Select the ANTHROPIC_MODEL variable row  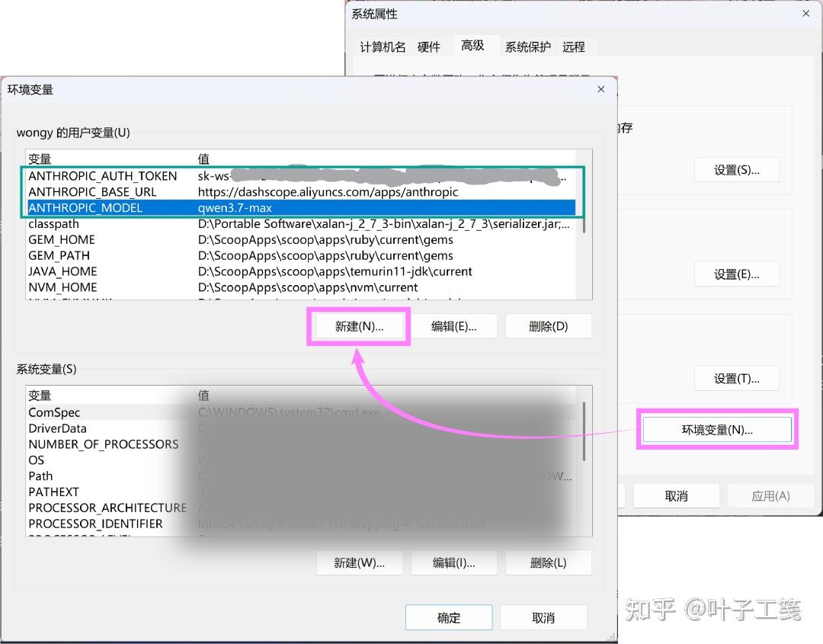pyautogui.click(x=301, y=208)
